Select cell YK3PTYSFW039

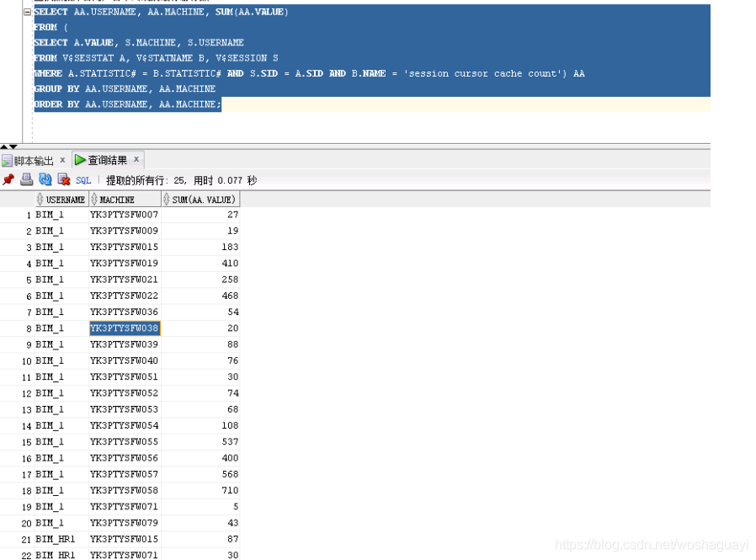(x=125, y=344)
